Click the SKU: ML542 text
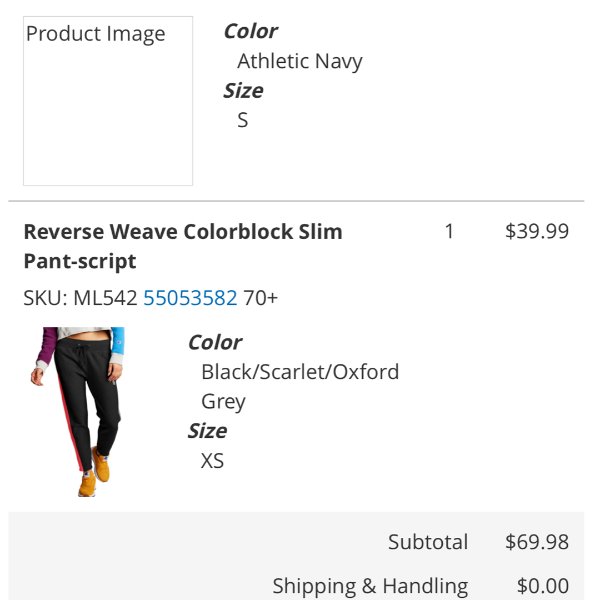This screenshot has width=600, height=600. (80, 298)
